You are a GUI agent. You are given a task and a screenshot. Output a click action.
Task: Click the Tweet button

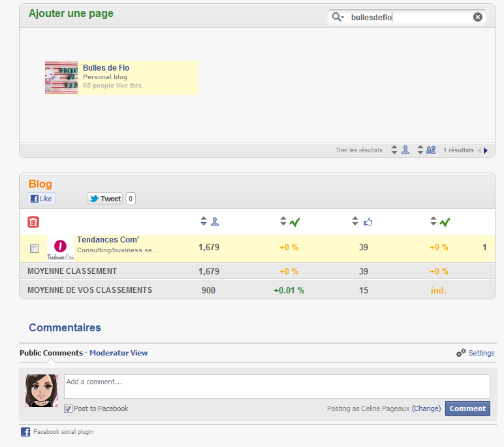pos(105,199)
